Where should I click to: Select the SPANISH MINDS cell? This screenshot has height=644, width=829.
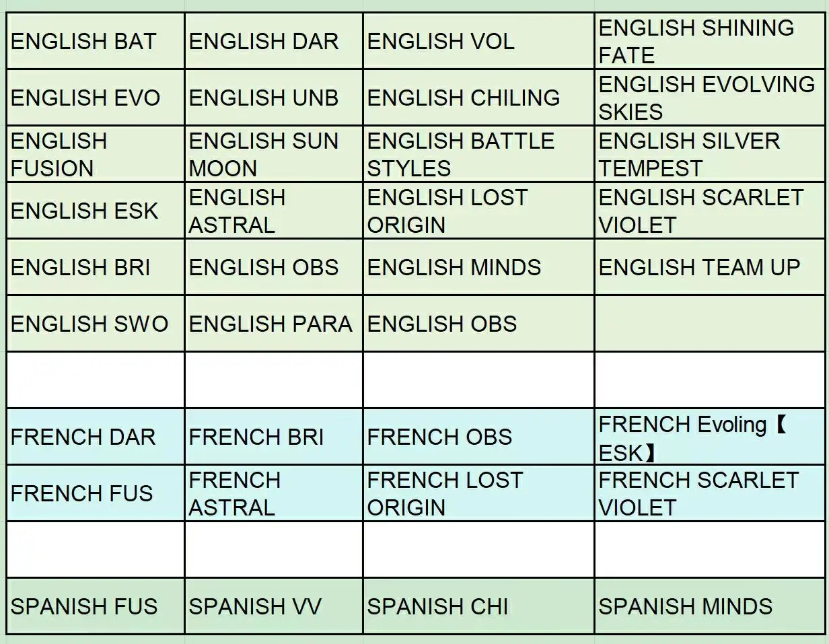(x=709, y=606)
